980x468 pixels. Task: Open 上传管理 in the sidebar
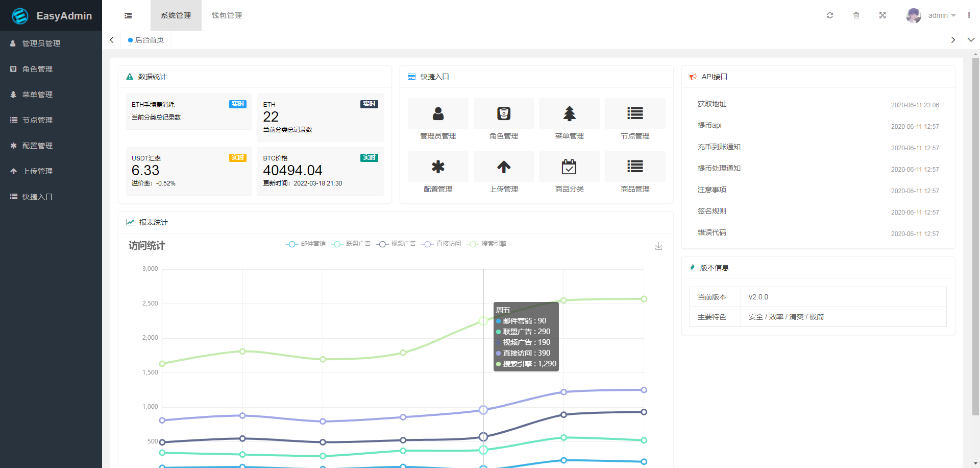51,171
